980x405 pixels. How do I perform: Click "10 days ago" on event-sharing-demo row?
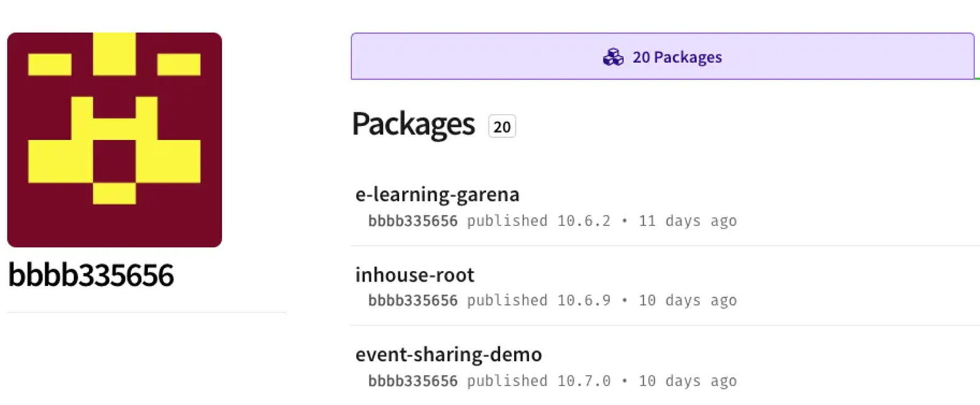pyautogui.click(x=687, y=381)
